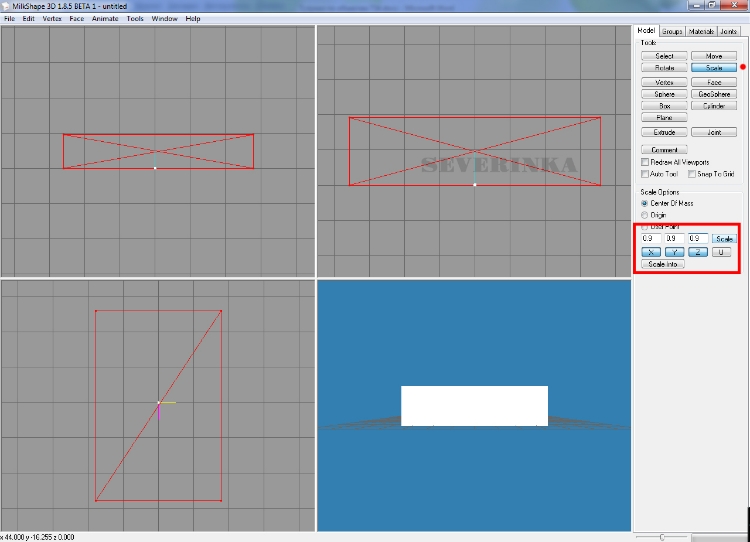The width and height of the screenshot is (750, 542).
Task: Open the Animate menu
Action: pos(104,18)
